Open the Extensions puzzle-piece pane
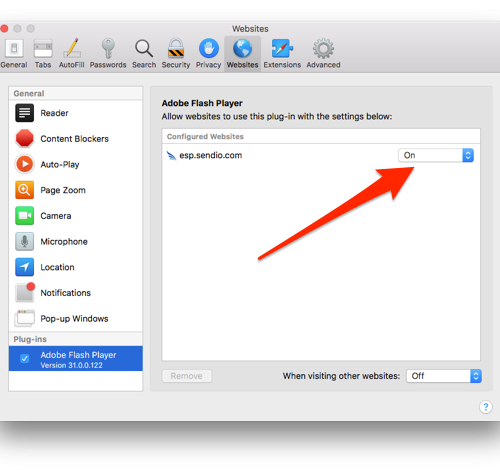 click(282, 53)
